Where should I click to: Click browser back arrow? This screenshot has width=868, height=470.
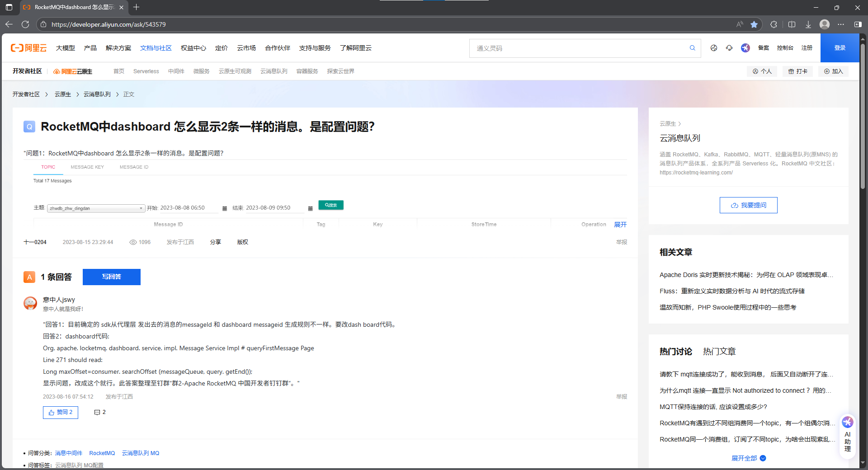[x=9, y=24]
